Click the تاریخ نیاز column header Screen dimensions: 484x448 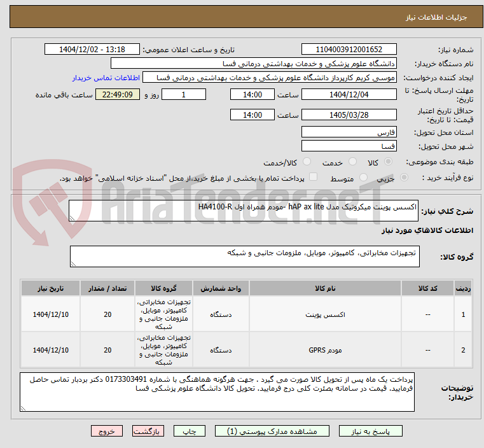coord(51,288)
